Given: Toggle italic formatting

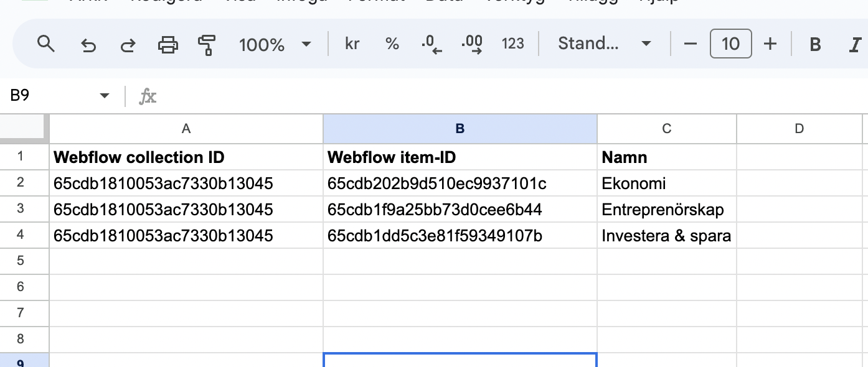Looking at the screenshot, I should [854, 44].
